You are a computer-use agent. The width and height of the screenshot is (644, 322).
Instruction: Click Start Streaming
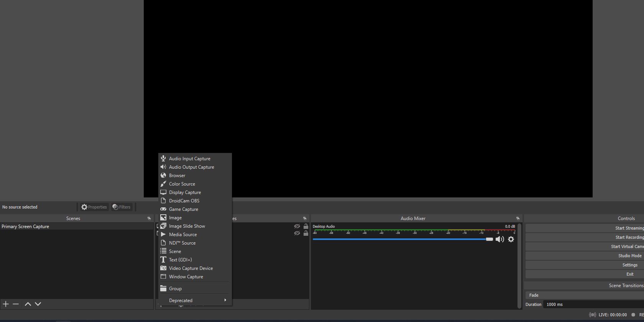click(x=585, y=228)
